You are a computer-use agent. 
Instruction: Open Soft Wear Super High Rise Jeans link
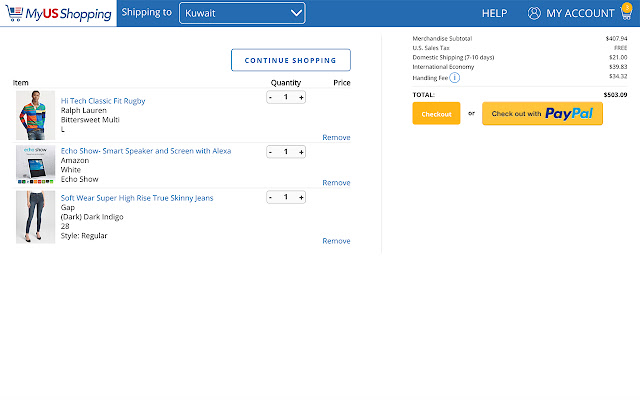(x=137, y=198)
